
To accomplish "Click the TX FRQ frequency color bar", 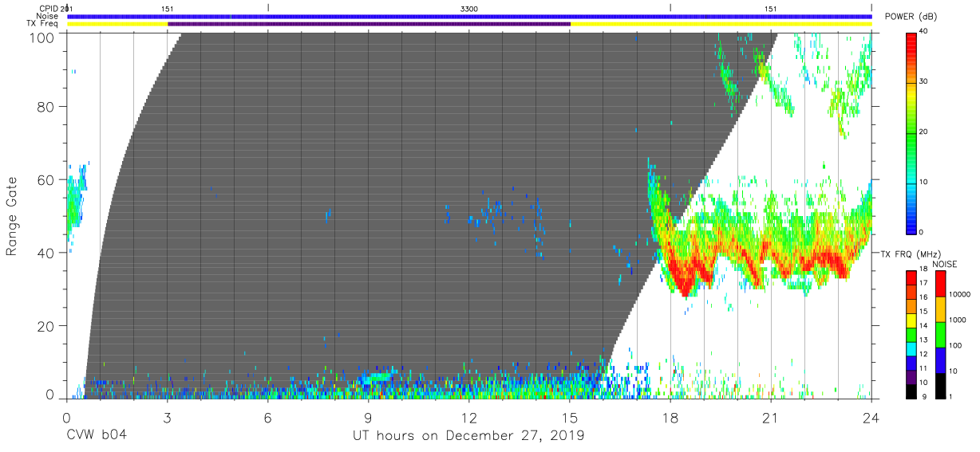I will click(911, 334).
